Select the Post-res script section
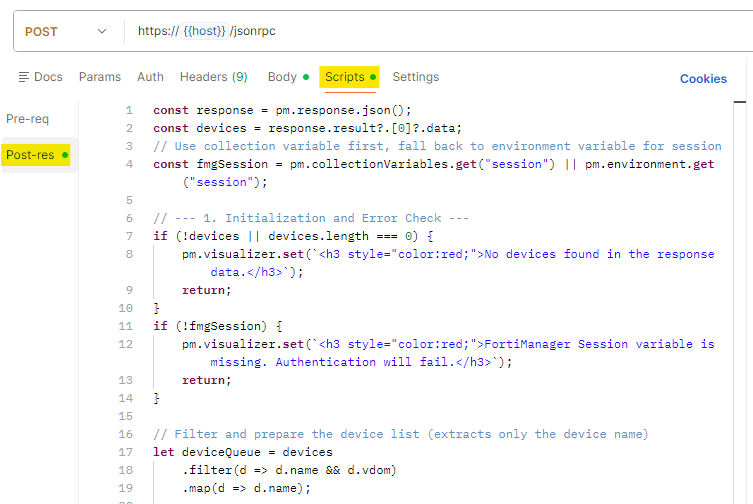 [x=36, y=155]
